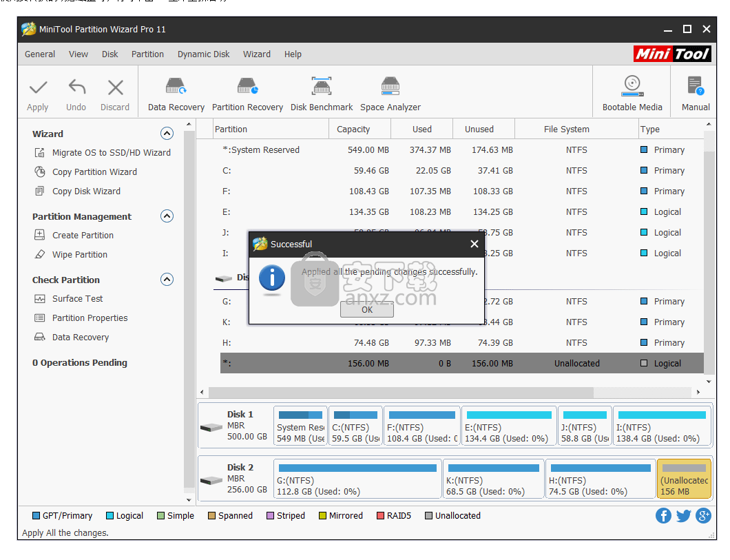The image size is (730, 560).
Task: Open Data Recovery under Check Partition
Action: tap(72, 337)
